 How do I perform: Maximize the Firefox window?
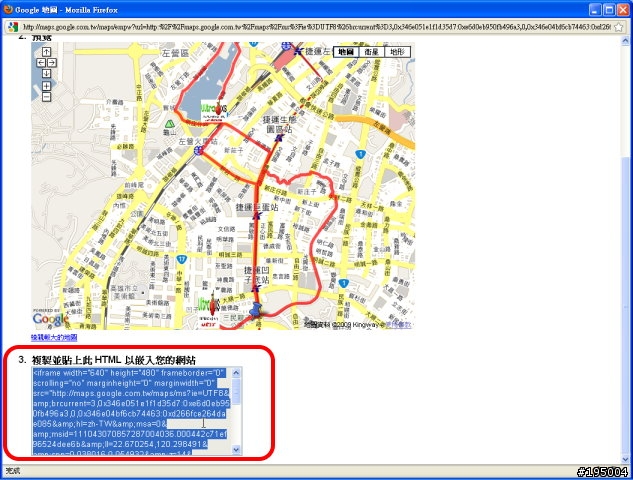609,10
